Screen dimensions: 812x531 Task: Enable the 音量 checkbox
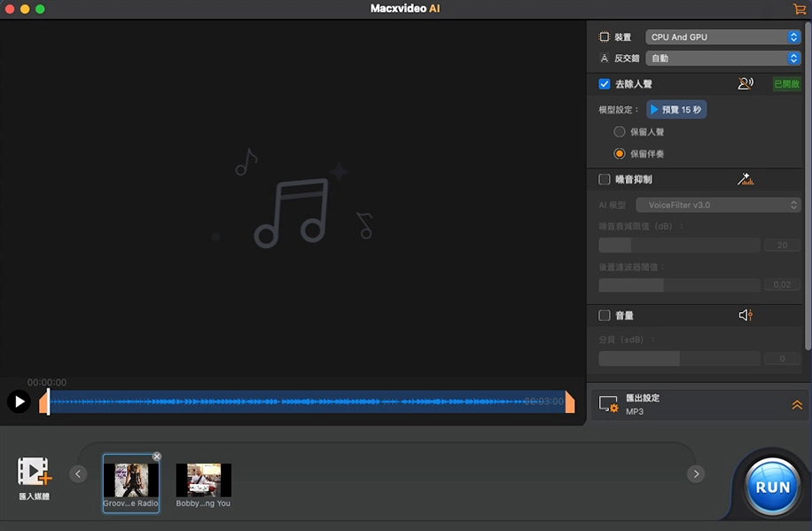[x=605, y=316]
